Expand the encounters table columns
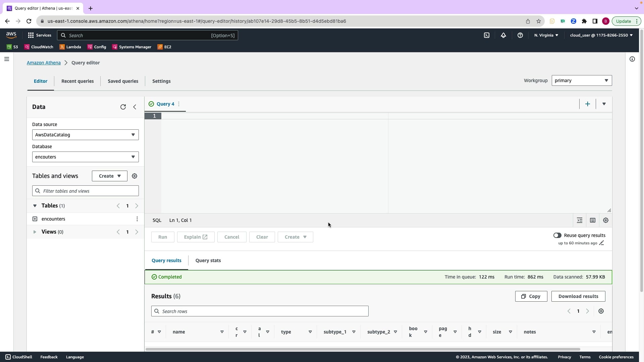This screenshot has height=362, width=644. pos(35,219)
